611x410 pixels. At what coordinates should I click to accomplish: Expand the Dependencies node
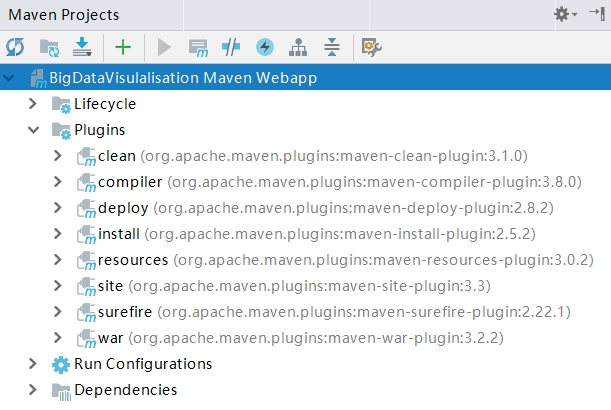[33, 390]
